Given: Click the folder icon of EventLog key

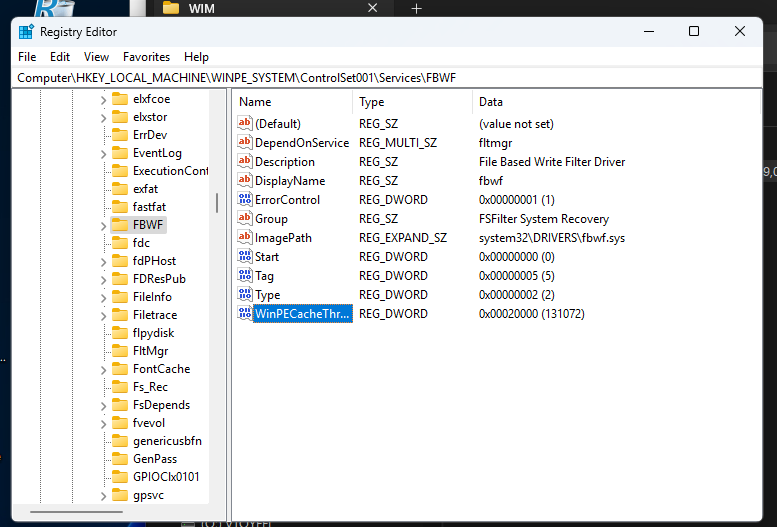Looking at the screenshot, I should click(x=120, y=153).
